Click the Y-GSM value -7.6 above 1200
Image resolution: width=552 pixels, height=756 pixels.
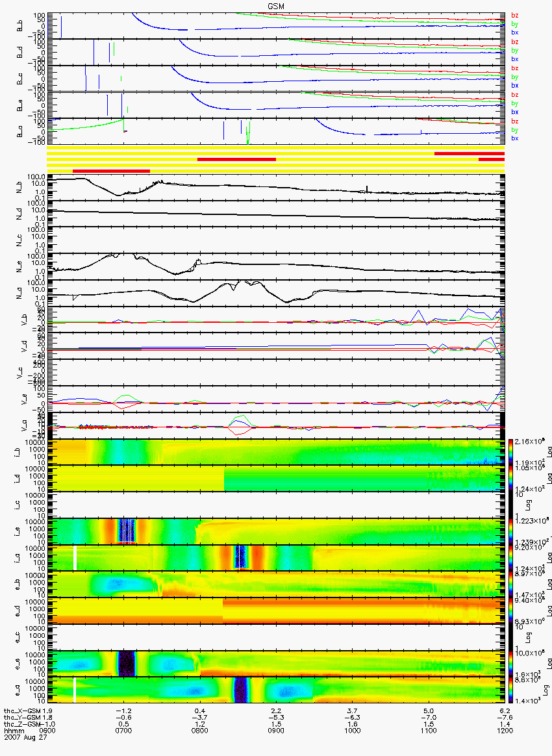[x=505, y=718]
